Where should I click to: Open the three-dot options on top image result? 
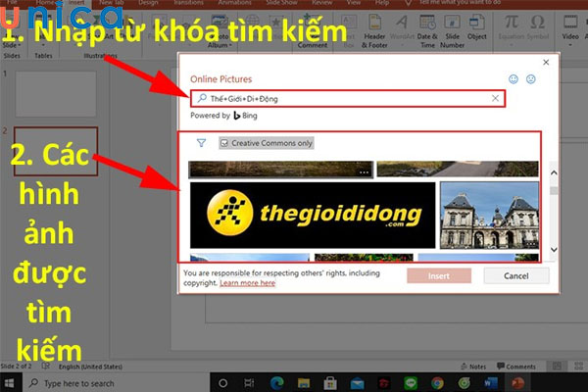point(364,172)
